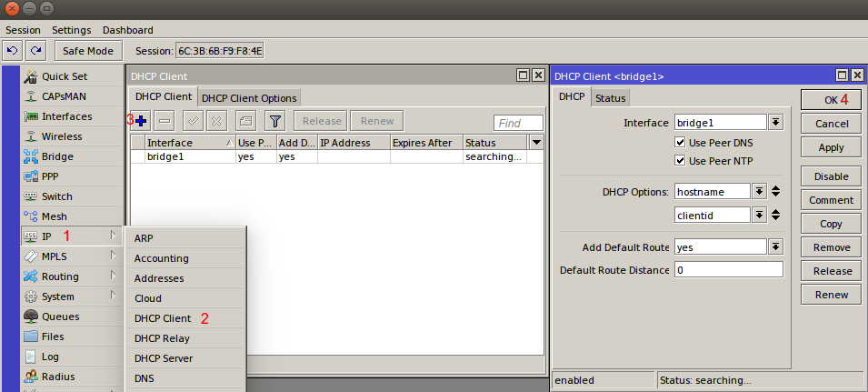Open Bridge in the sidebar

tap(57, 156)
